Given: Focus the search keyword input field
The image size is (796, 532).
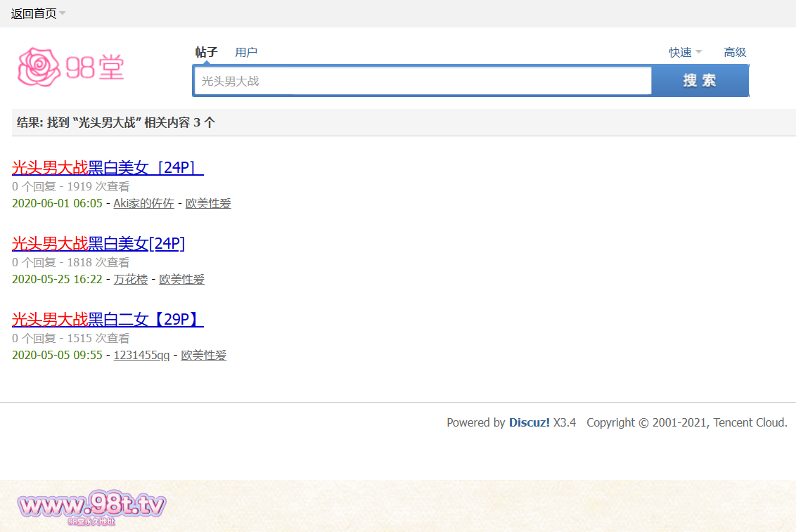Looking at the screenshot, I should pos(422,81).
